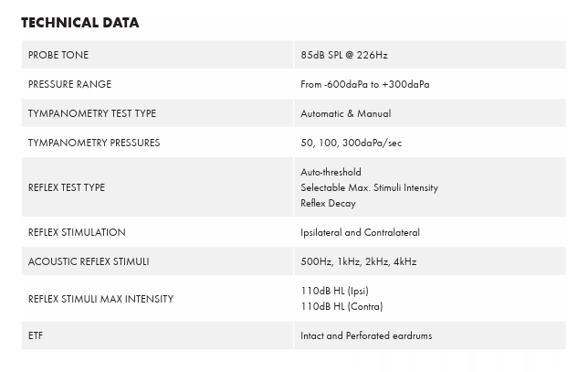Select TYMPANOMETRY TEST TYPE label
The width and height of the screenshot is (588, 372).
click(x=92, y=113)
